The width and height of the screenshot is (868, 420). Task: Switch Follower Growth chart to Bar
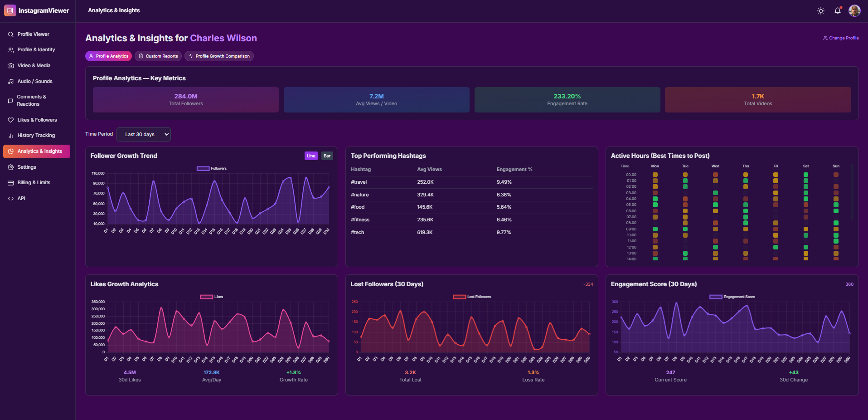pos(327,156)
